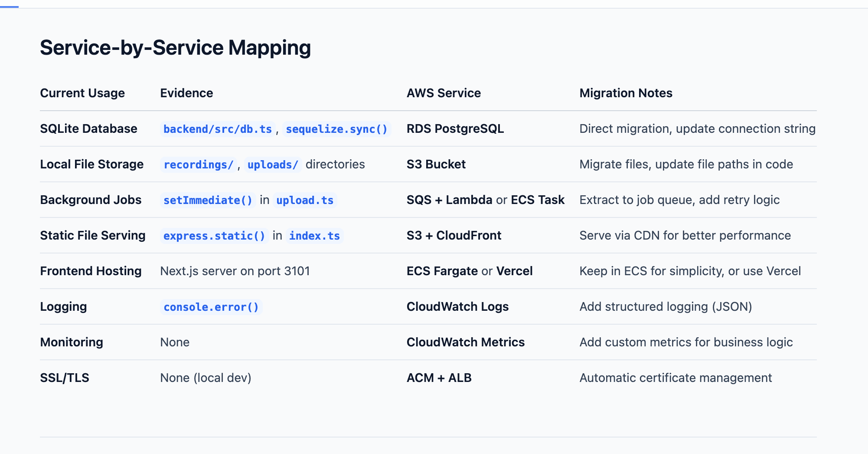This screenshot has height=454, width=868.
Task: Select the "Static File Serving" row label
Action: pos(93,235)
